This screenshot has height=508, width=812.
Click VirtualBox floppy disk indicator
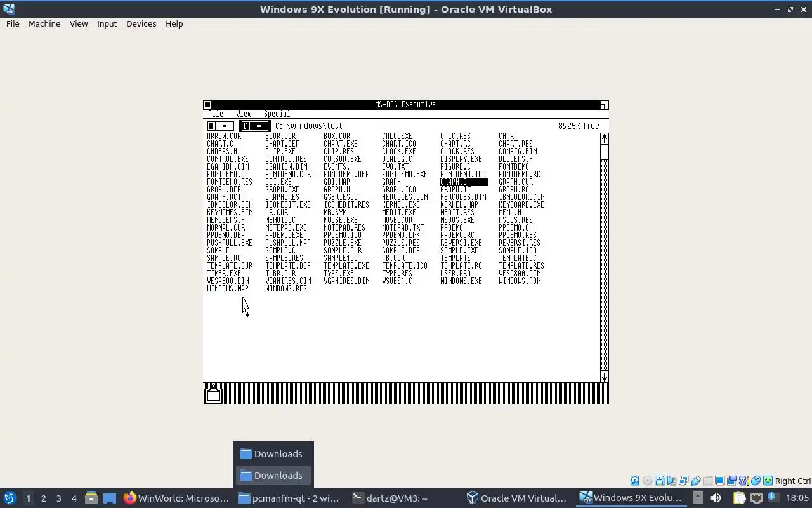click(x=659, y=481)
